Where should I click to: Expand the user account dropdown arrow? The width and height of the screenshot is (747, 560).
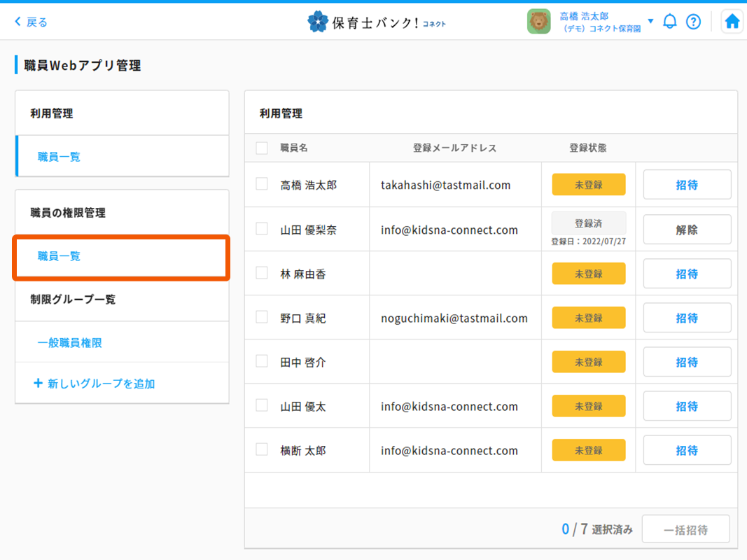[650, 21]
